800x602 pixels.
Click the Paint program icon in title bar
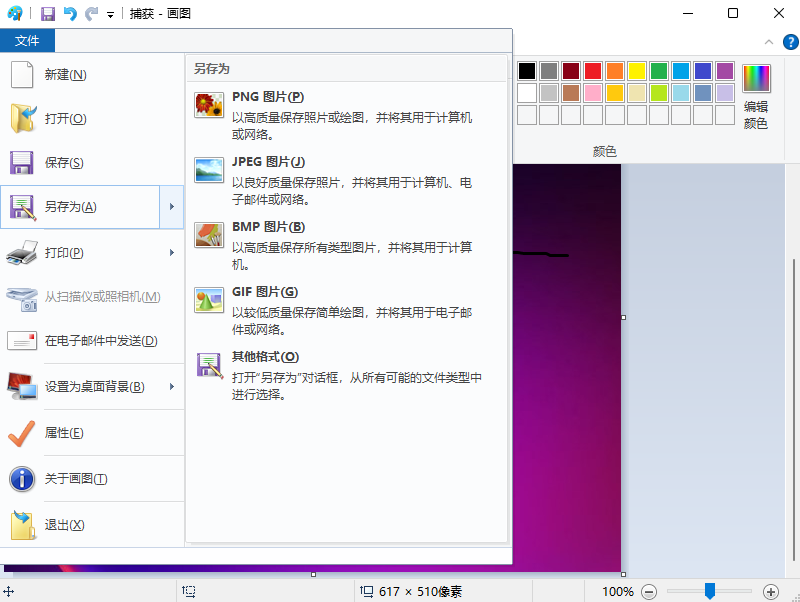tap(16, 13)
